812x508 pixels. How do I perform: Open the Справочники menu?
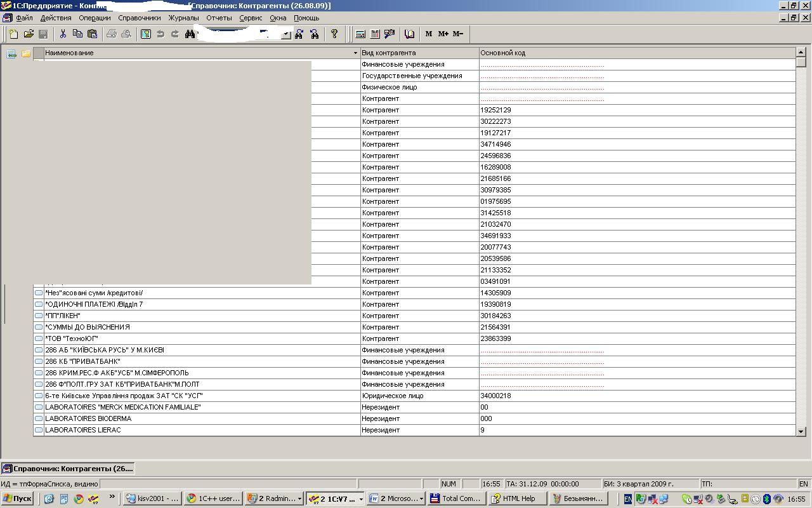tap(139, 18)
